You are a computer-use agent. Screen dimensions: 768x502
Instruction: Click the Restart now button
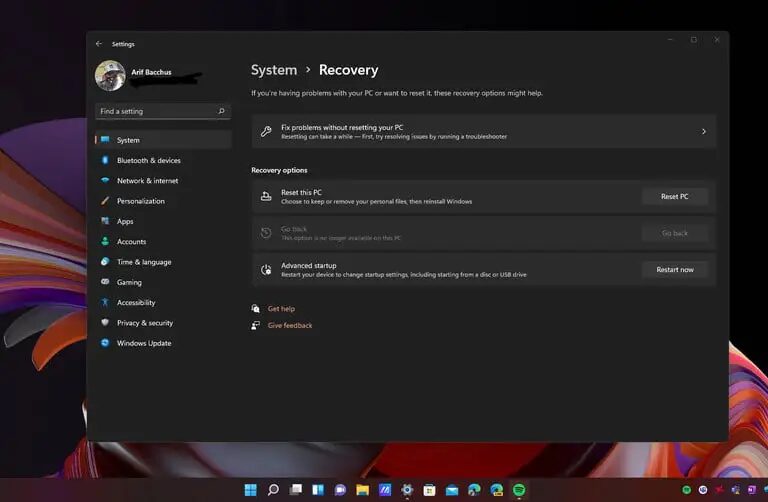click(x=674, y=269)
